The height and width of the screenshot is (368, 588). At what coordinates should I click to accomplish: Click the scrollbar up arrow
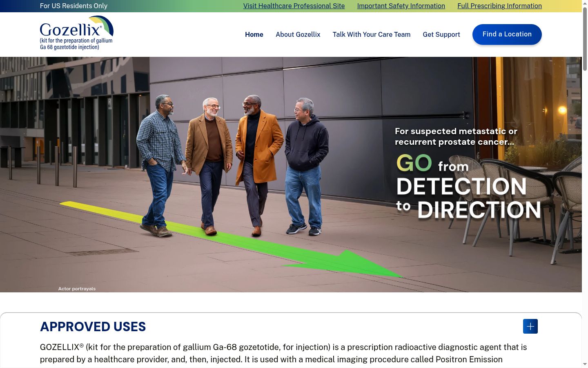pos(585,3)
